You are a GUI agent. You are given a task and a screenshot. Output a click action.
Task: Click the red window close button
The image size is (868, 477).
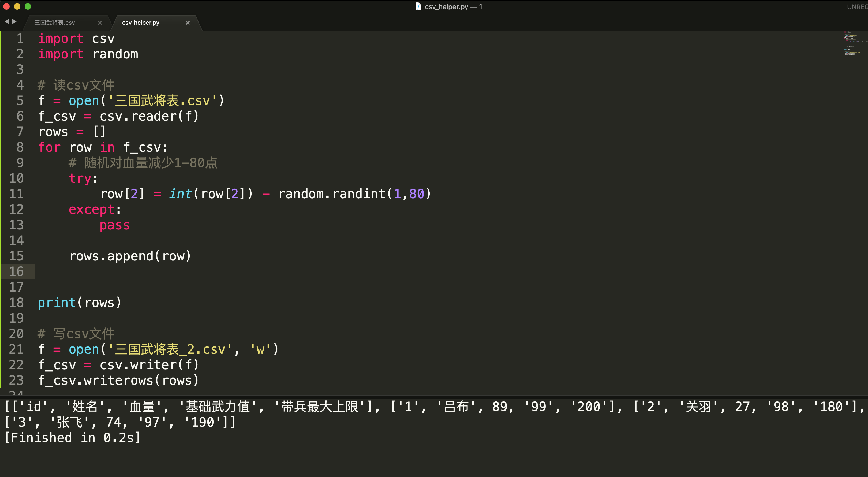[x=6, y=6]
